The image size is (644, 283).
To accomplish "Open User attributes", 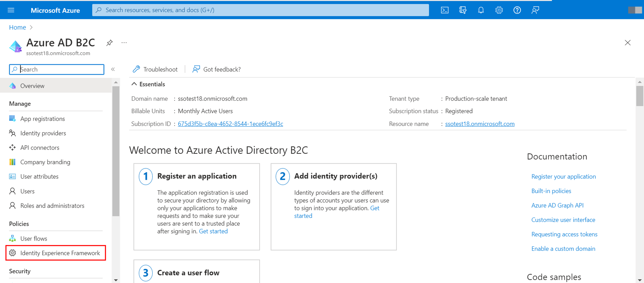I will pos(39,177).
